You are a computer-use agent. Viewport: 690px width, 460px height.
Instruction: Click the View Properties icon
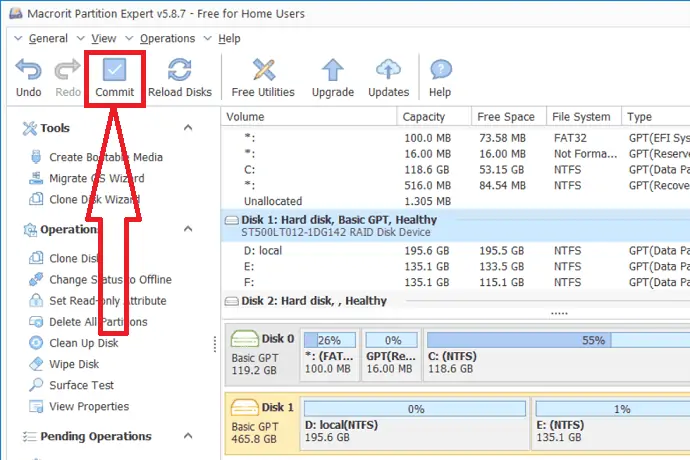tap(36, 406)
